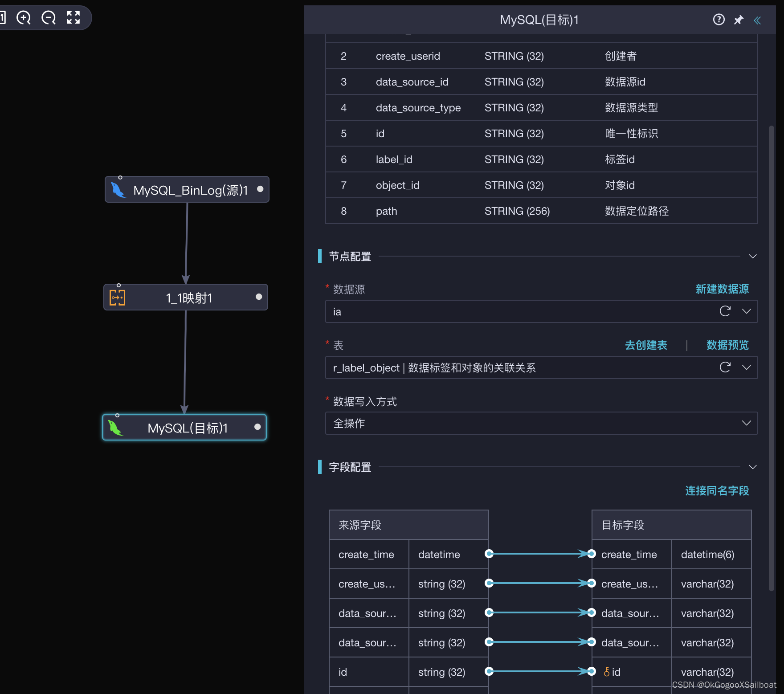Viewport: 784px width, 694px height.
Task: Open the help question mark icon
Action: point(719,20)
